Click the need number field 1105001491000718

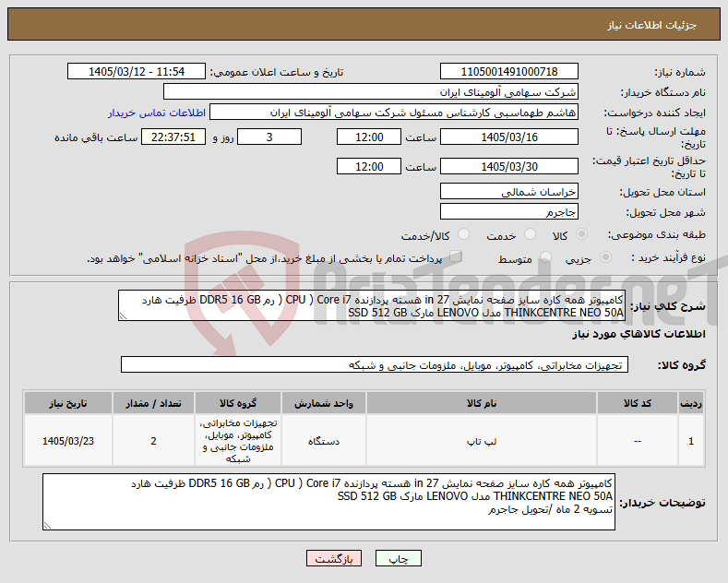[509, 71]
